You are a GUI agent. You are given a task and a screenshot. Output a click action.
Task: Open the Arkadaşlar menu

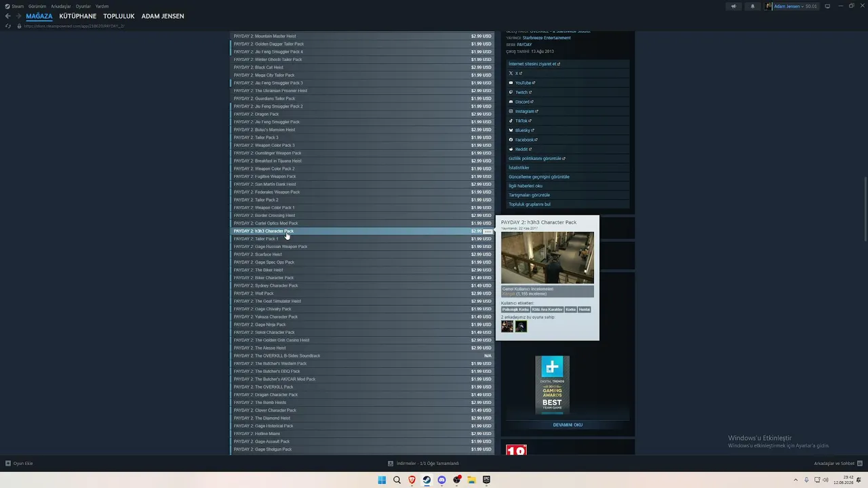pos(61,6)
